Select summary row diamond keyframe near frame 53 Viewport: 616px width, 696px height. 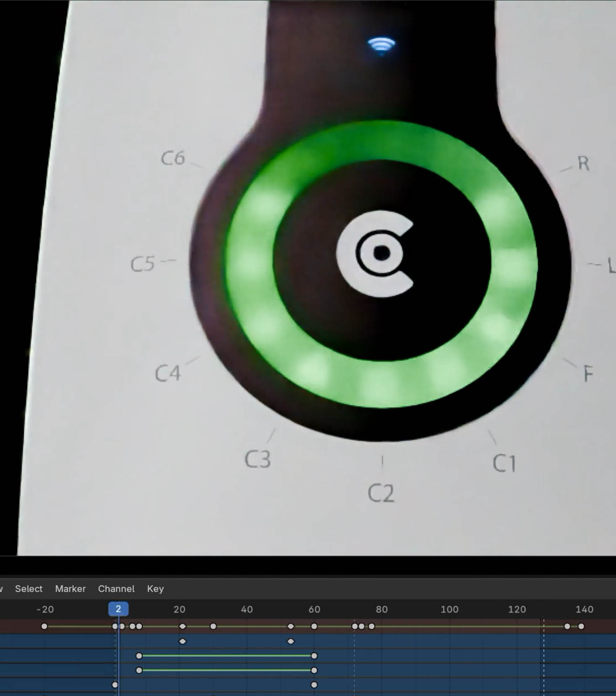291,626
